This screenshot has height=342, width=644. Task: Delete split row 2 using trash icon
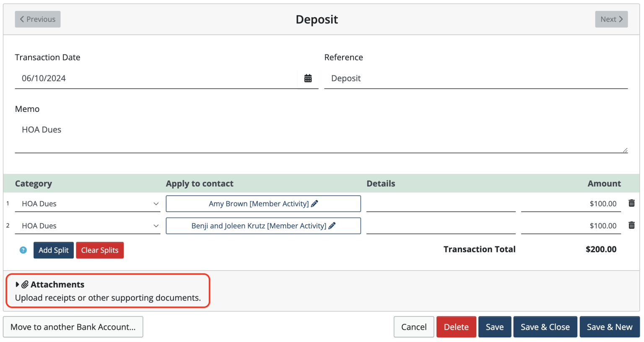[x=632, y=225]
